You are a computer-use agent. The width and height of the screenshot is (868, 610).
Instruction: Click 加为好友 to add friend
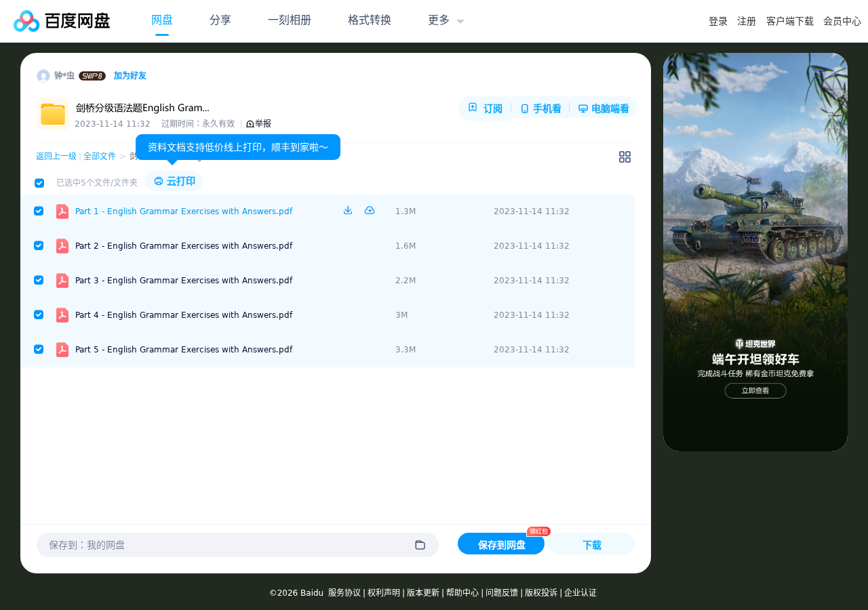tap(130, 76)
